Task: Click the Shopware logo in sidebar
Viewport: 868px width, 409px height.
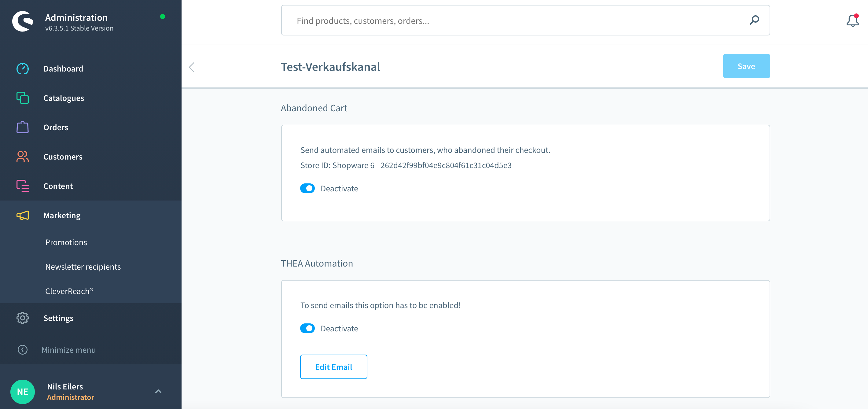Action: tap(23, 22)
